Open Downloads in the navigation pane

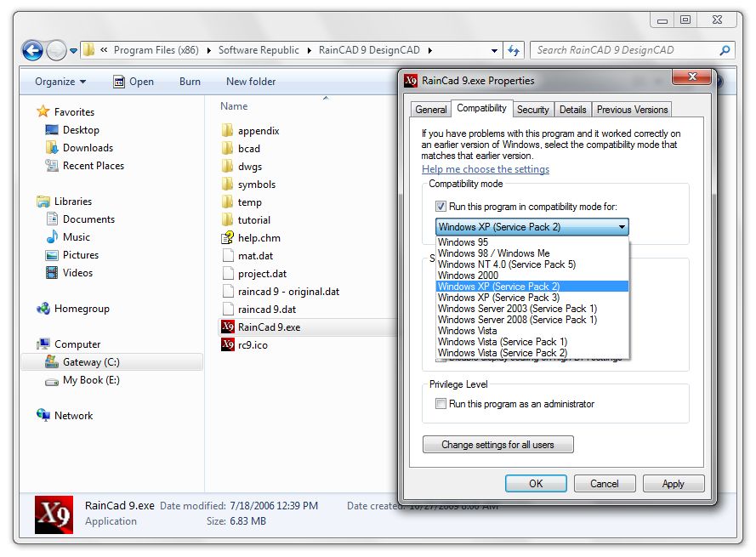[88, 148]
